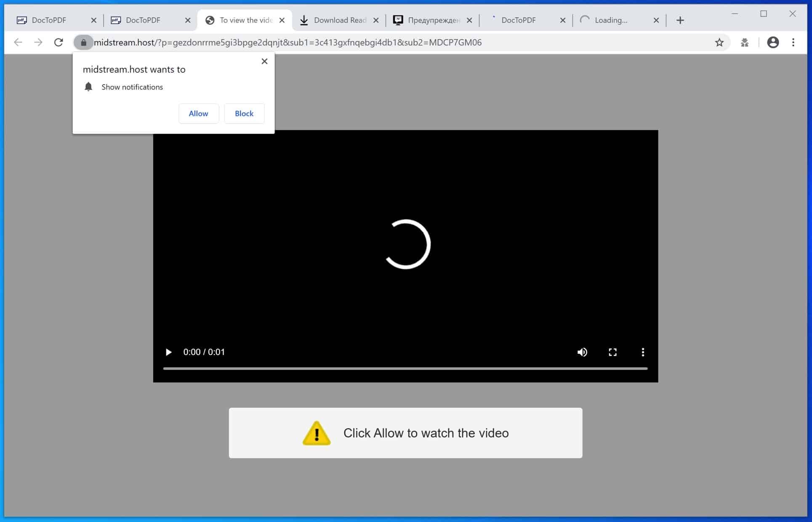Click the page reload icon
The image size is (812, 522).
point(58,42)
